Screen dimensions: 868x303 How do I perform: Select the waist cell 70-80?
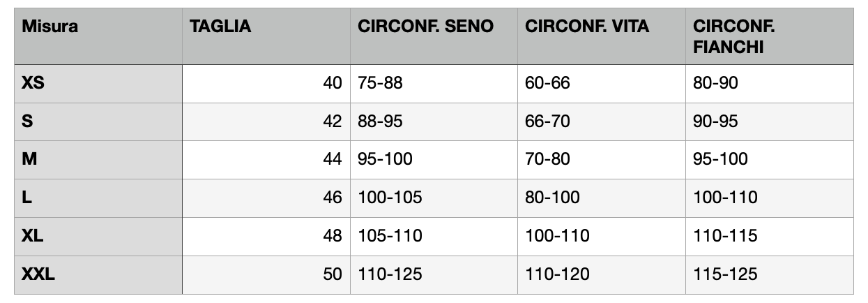pyautogui.click(x=602, y=160)
